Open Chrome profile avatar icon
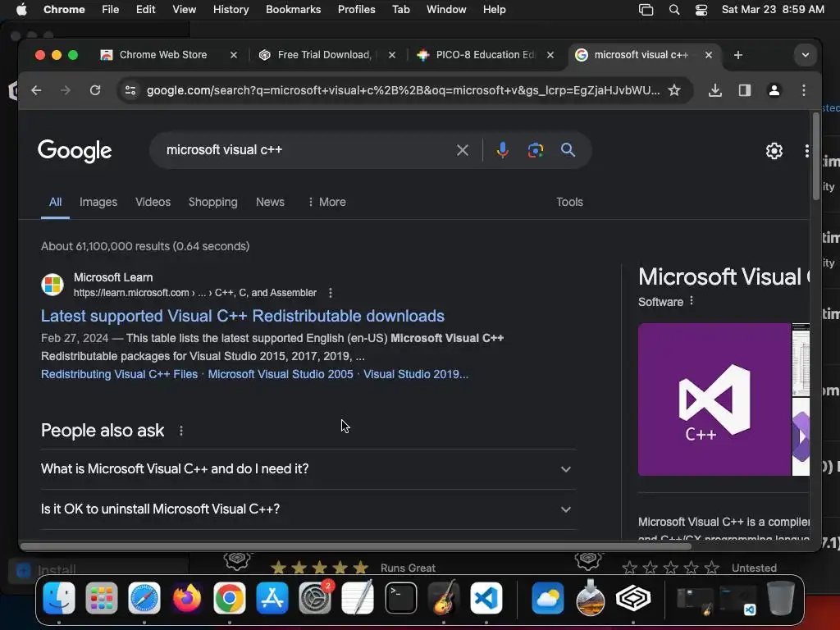840x630 pixels. [774, 90]
